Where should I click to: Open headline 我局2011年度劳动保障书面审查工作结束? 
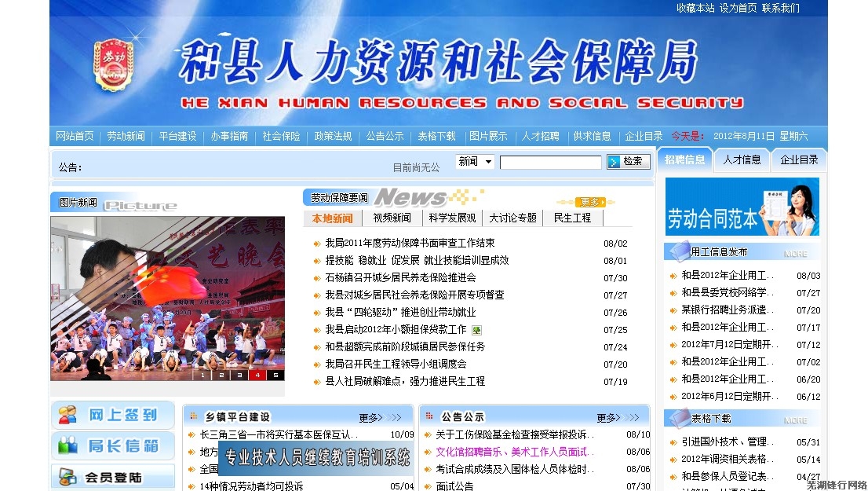pos(410,244)
